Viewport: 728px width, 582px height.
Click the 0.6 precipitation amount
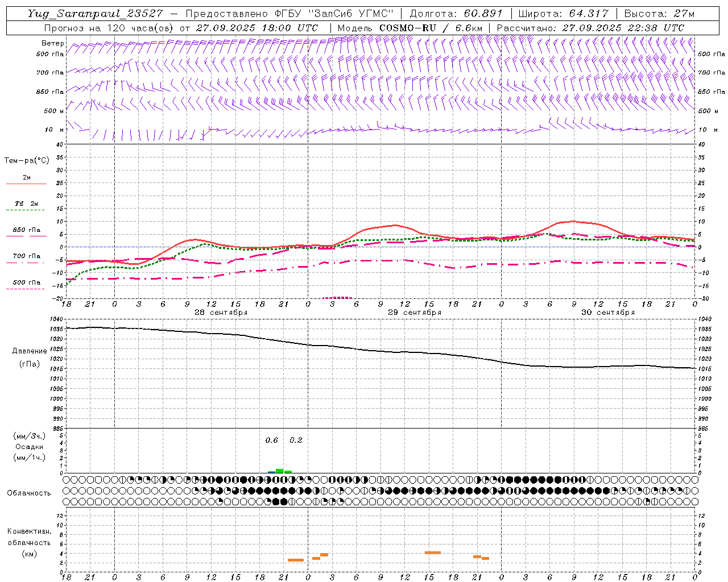pyautogui.click(x=272, y=440)
